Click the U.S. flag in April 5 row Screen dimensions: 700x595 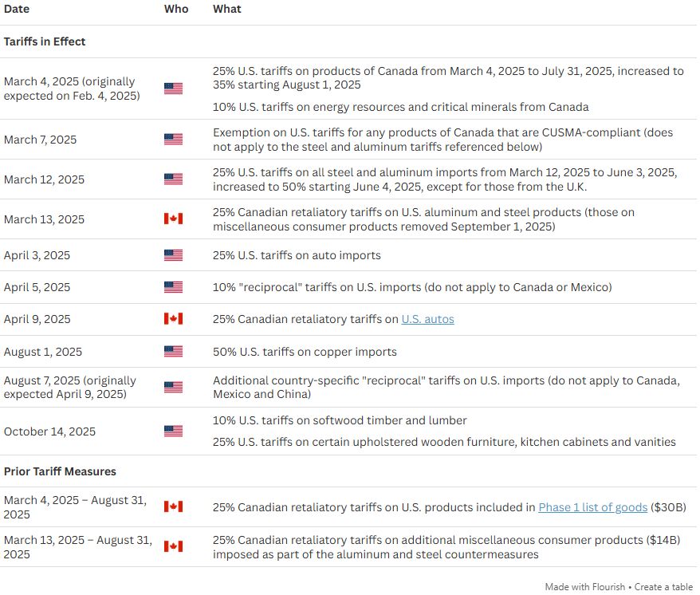(173, 287)
